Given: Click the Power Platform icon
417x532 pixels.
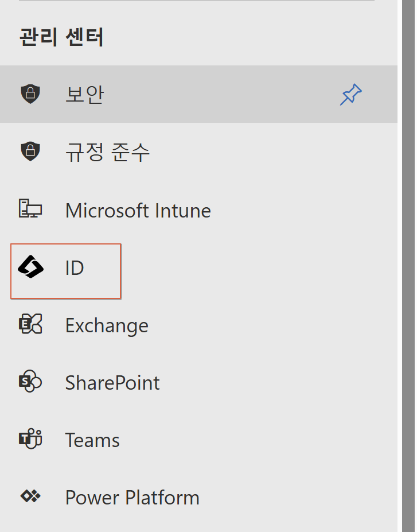Looking at the screenshot, I should (30, 496).
